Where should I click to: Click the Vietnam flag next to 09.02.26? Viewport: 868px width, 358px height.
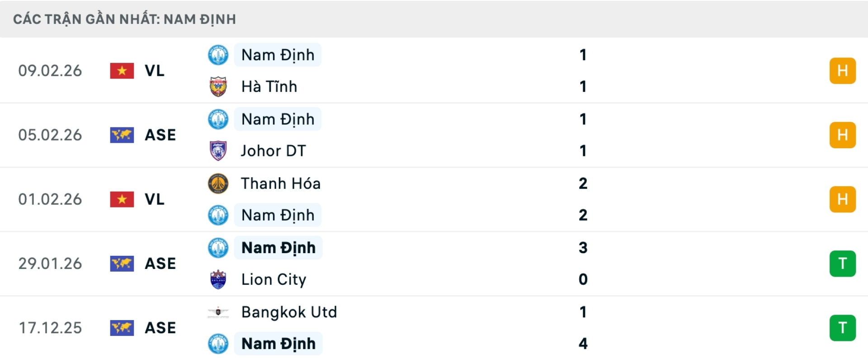pos(122,71)
